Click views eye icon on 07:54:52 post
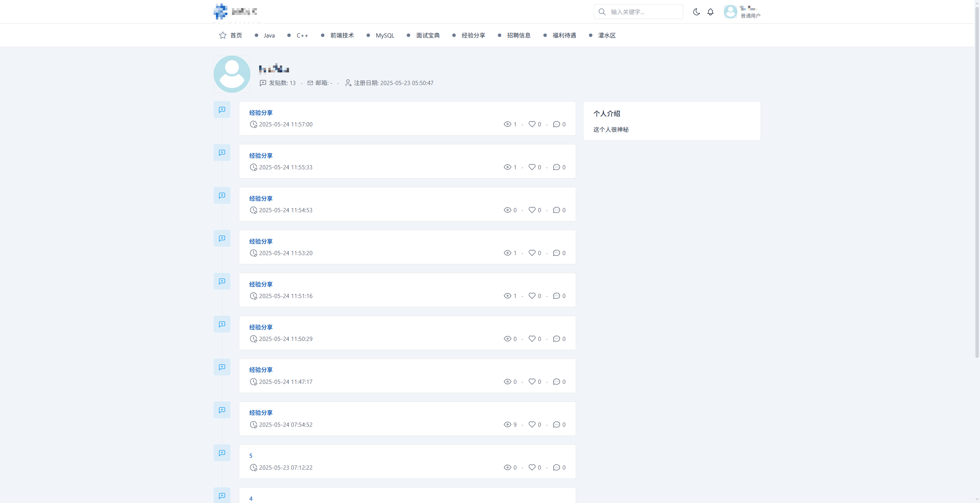The width and height of the screenshot is (980, 503). [x=507, y=424]
